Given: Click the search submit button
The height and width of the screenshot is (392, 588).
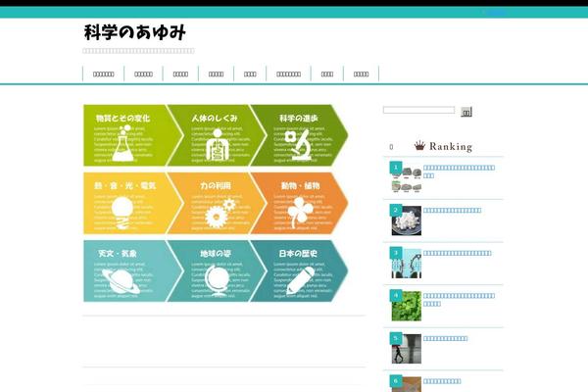Looking at the screenshot, I should (466, 112).
